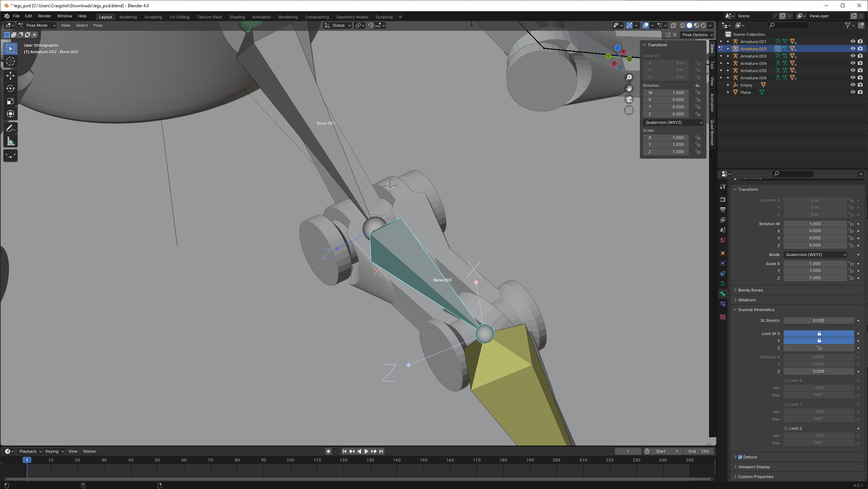The width and height of the screenshot is (868, 489).
Task: Hide the Plane object in viewport
Action: tap(853, 92)
